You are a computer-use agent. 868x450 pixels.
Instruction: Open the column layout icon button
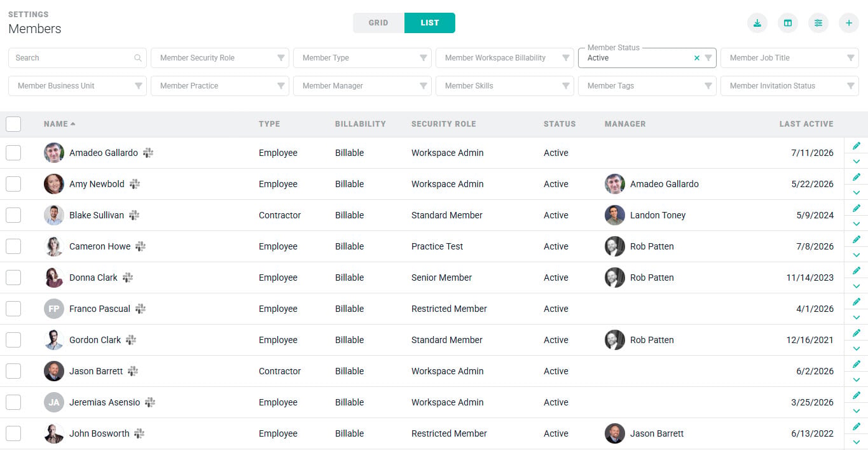788,23
